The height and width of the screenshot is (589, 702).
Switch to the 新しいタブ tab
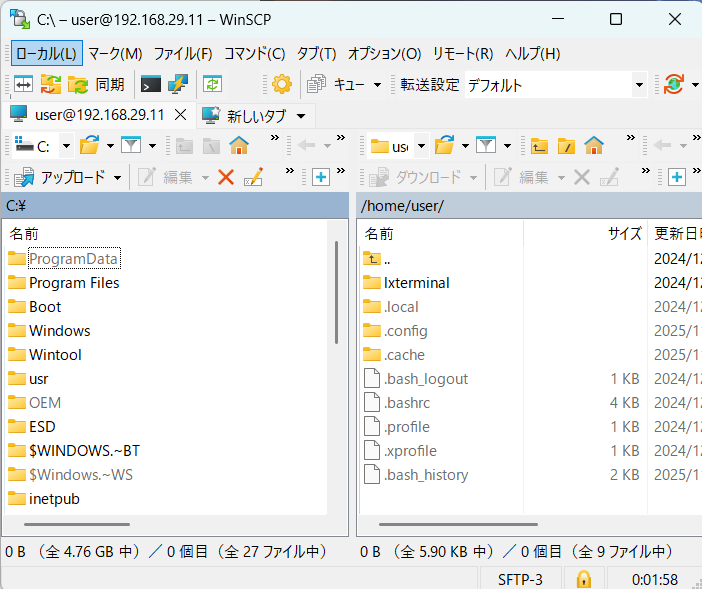pyautogui.click(x=253, y=115)
